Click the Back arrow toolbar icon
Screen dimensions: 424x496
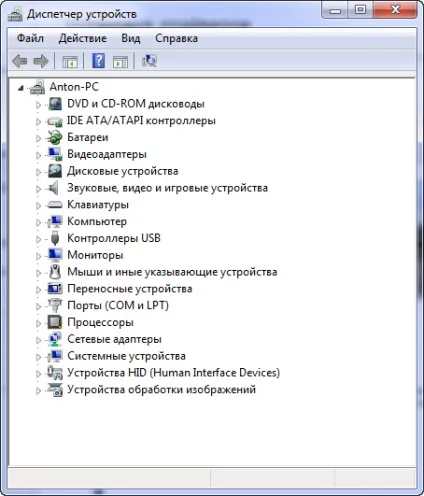[x=20, y=61]
